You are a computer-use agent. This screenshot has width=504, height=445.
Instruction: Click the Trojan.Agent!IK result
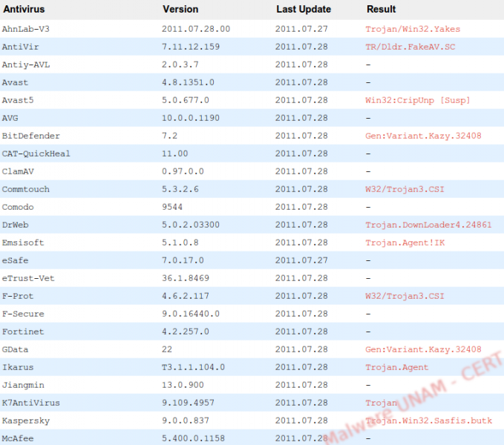[x=405, y=243]
